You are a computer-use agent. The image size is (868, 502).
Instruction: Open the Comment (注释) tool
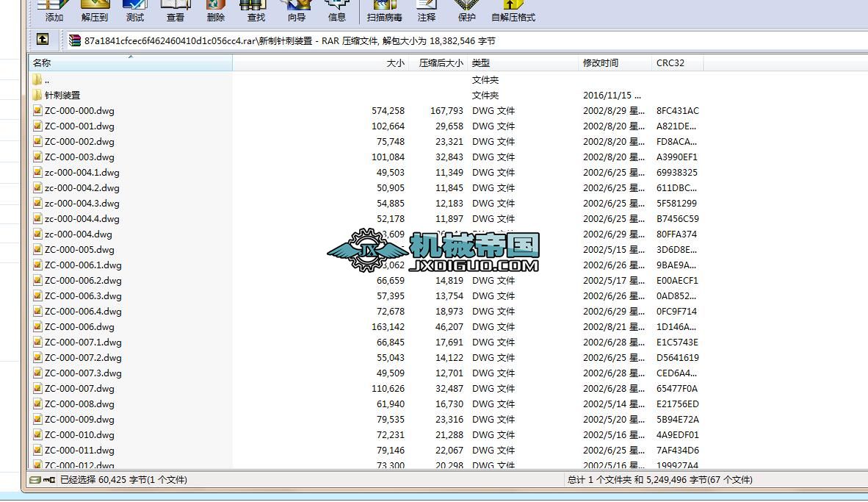coord(426,12)
